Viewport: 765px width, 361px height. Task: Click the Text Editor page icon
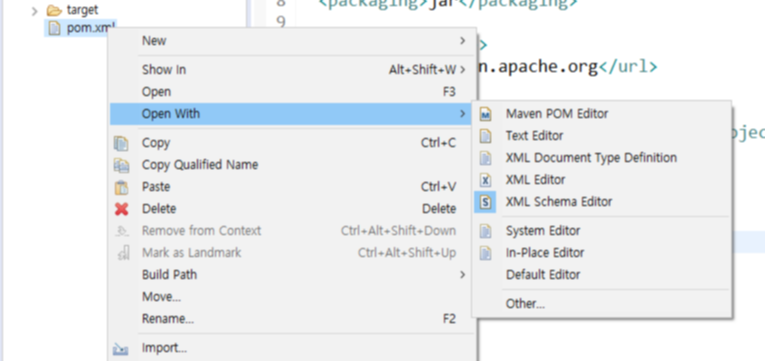pyautogui.click(x=485, y=136)
